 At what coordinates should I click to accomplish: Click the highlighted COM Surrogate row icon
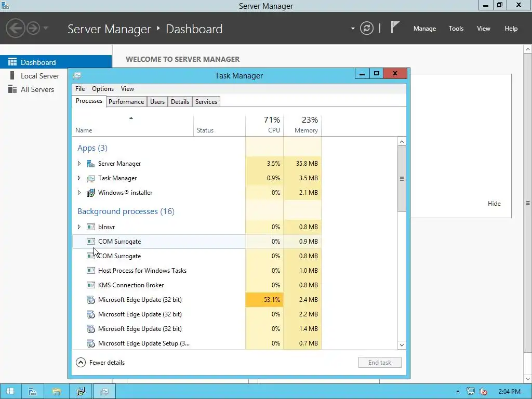pos(90,242)
